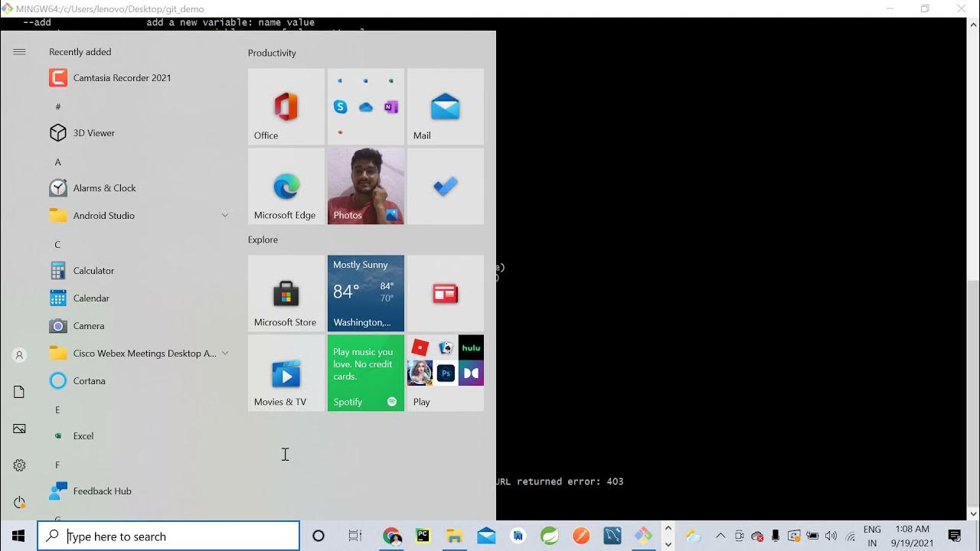
Task: Launch the Movies & TV tile
Action: (x=286, y=373)
